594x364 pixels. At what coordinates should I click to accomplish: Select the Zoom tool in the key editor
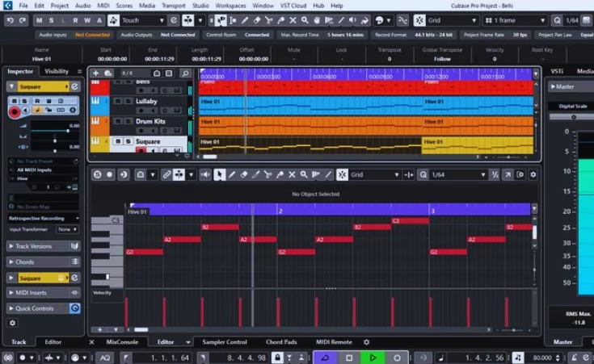tap(304, 174)
